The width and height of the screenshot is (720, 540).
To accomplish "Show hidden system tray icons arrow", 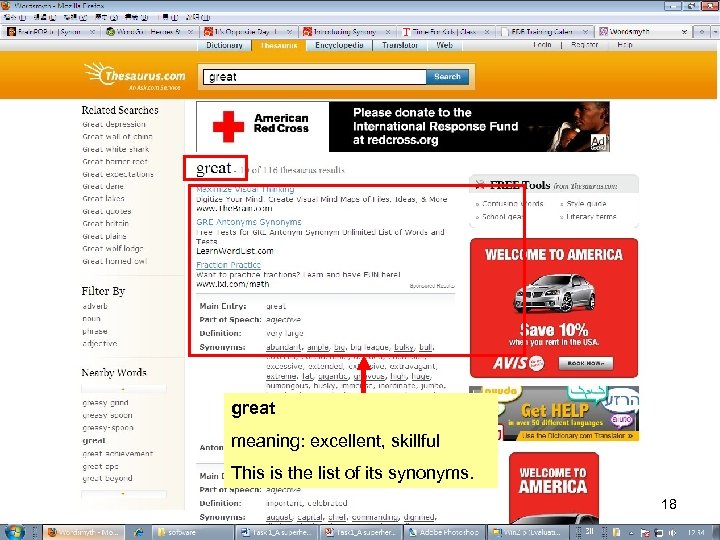I will point(632,533).
